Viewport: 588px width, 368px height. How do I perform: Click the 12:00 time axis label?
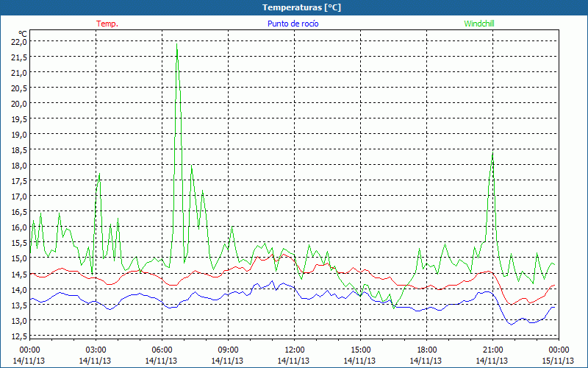click(295, 350)
